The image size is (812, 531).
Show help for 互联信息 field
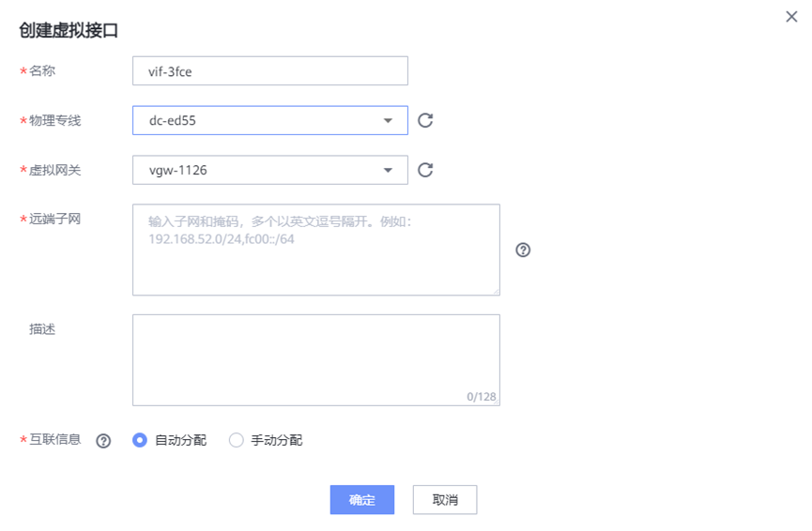(x=103, y=441)
